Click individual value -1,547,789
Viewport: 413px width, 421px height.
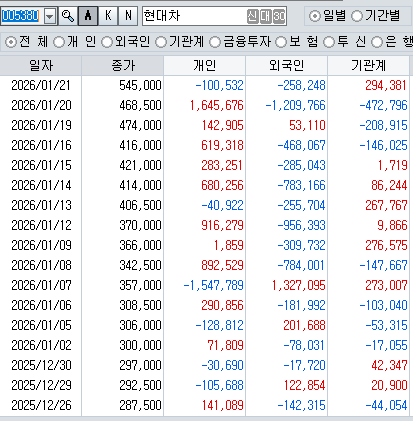[x=213, y=286]
